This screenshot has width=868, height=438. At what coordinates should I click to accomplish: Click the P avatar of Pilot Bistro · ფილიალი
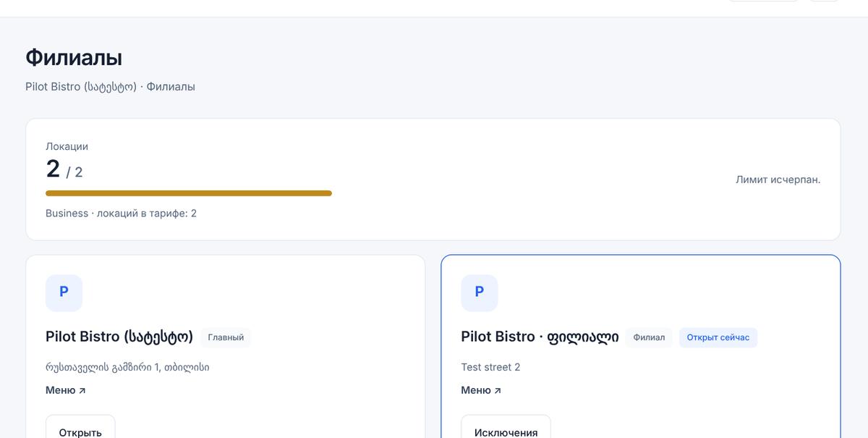pos(480,292)
